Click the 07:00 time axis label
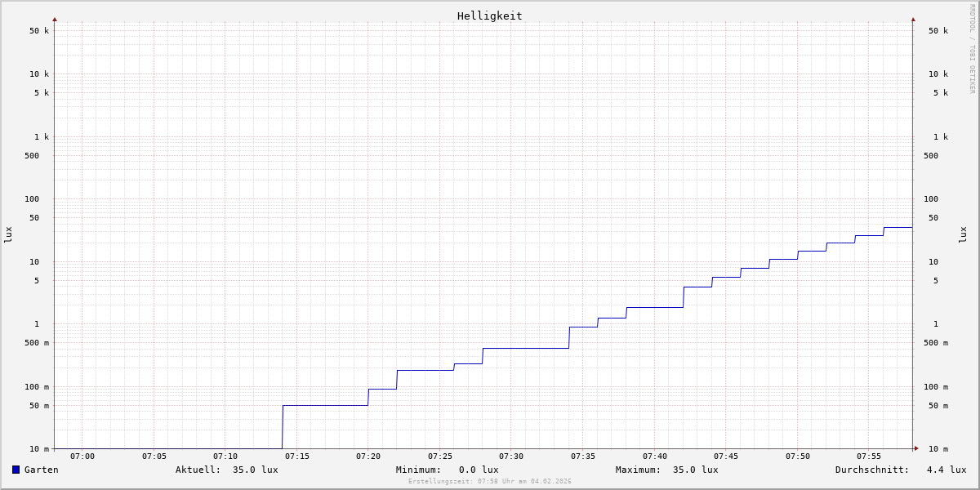This screenshot has height=490, width=980. (82, 457)
